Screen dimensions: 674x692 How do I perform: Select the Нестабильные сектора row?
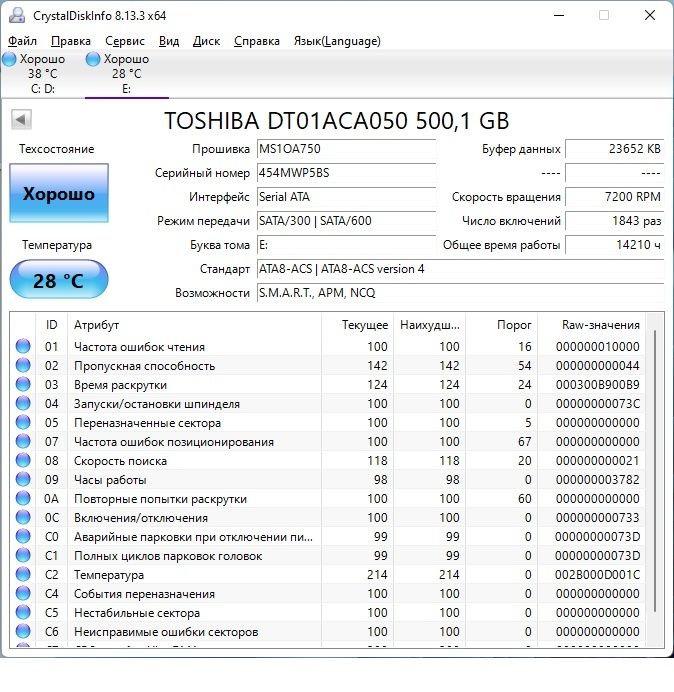coord(328,613)
